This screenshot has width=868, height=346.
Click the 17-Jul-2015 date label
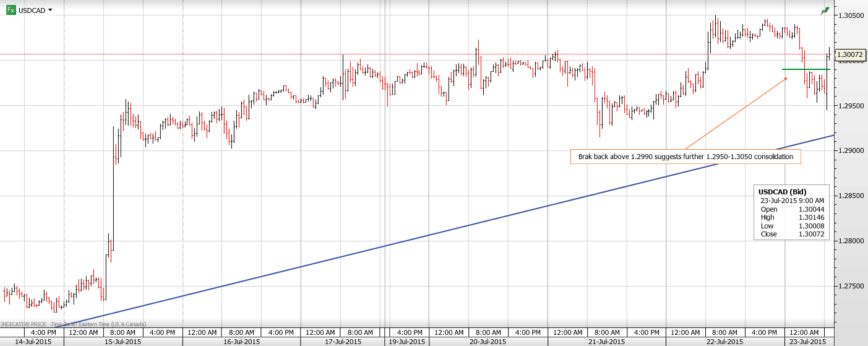(342, 342)
